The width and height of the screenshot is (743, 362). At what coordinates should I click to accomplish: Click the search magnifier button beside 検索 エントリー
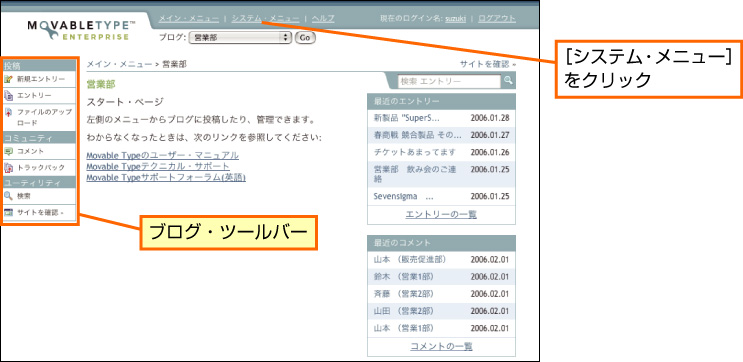point(508,81)
